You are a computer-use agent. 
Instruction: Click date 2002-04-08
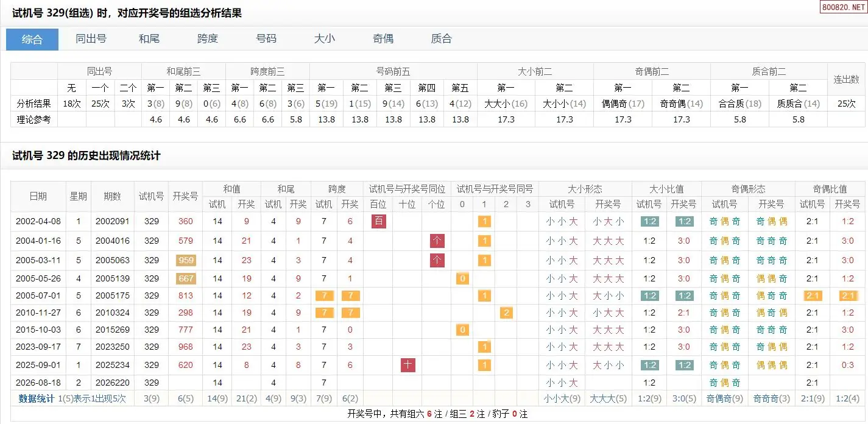[38, 221]
